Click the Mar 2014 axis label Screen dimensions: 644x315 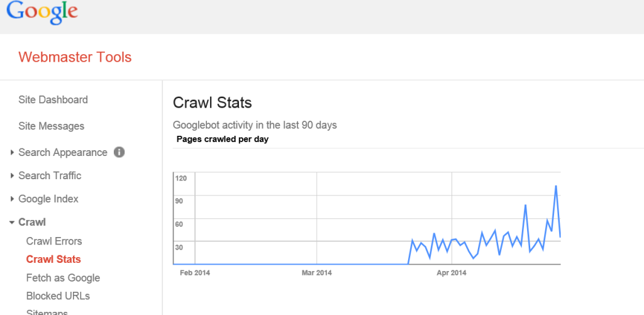tap(317, 273)
